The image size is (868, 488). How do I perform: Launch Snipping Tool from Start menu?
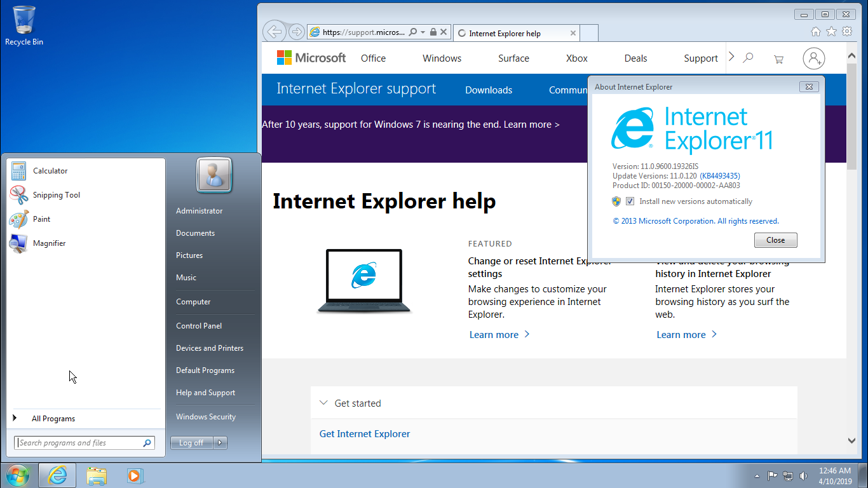coord(57,195)
